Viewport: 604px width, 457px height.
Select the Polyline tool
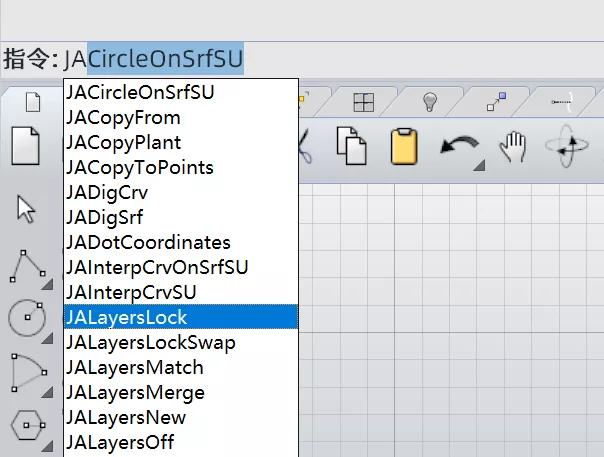[27, 266]
